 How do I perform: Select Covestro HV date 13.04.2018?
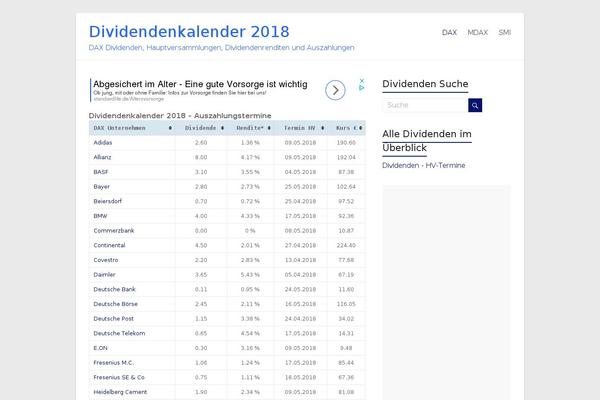click(x=300, y=260)
